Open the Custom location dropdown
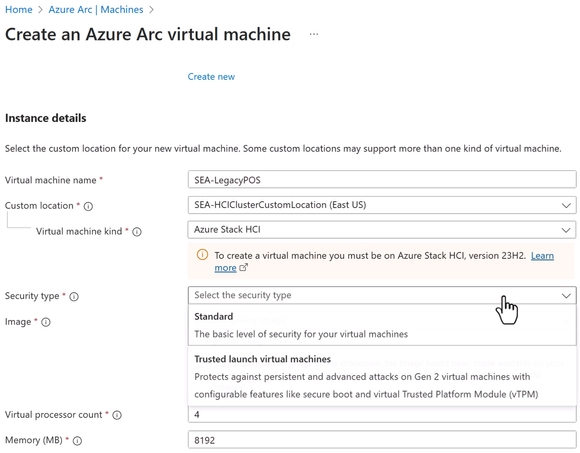Viewport: 580px width, 453px height. (x=382, y=205)
